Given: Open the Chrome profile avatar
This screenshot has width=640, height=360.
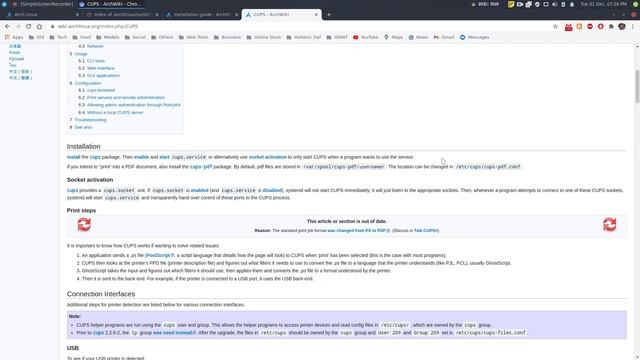Looking at the screenshot, I should coord(622,26).
